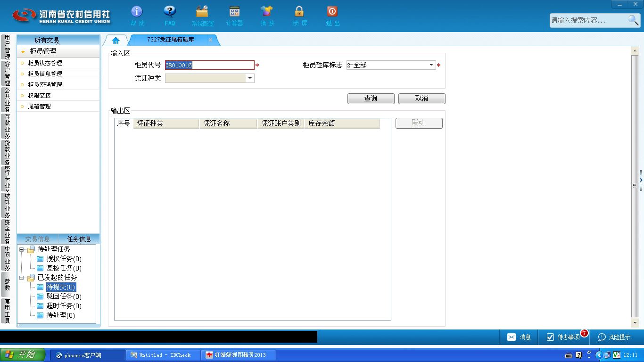Open 公共业务 side tab
This screenshot has height=362, width=644.
(x=7, y=99)
